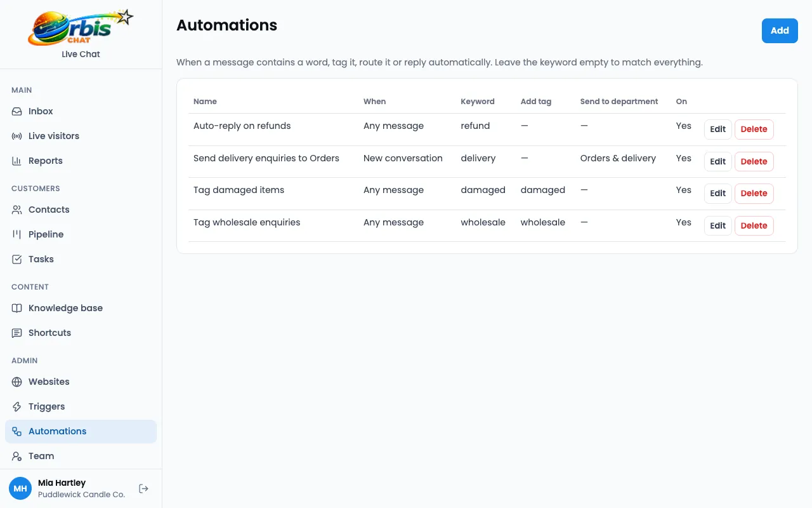Click the Automations page heading
Screen dimensions: 812x508
pos(226,25)
